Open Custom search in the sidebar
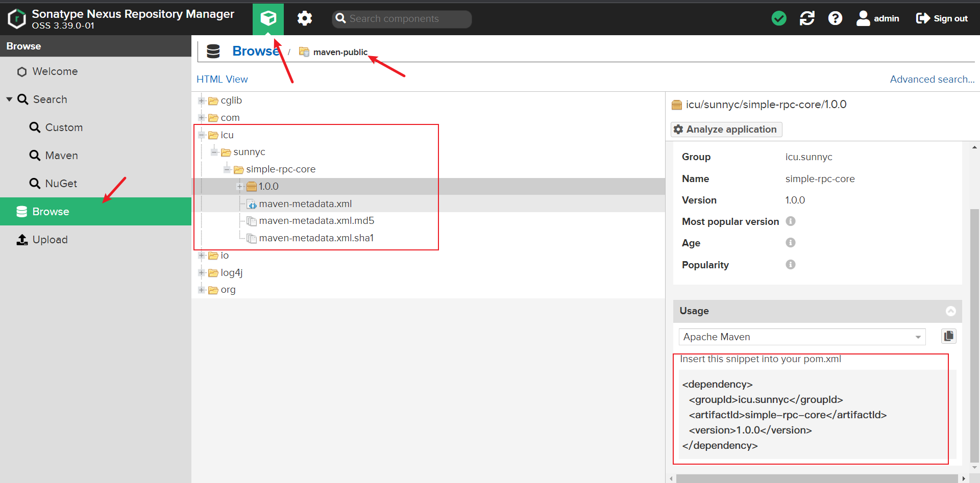Image resolution: width=980 pixels, height=483 pixels. coord(96,128)
